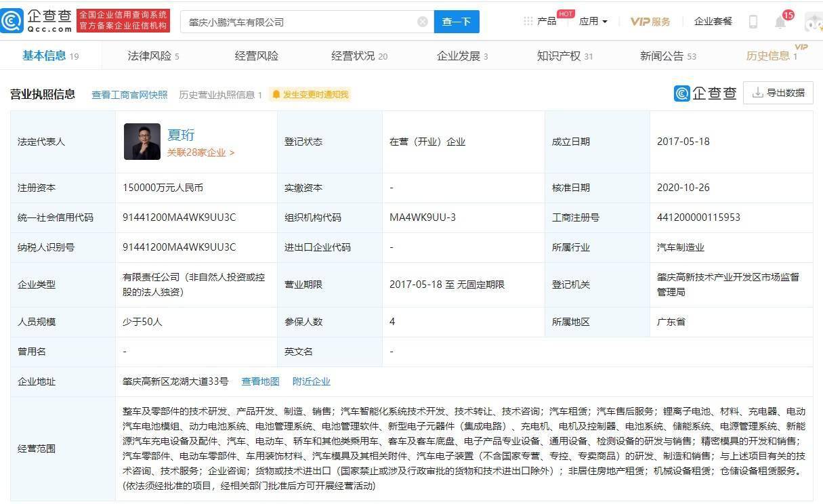Open notifications bell icon
The image size is (823, 504).
(780, 22)
